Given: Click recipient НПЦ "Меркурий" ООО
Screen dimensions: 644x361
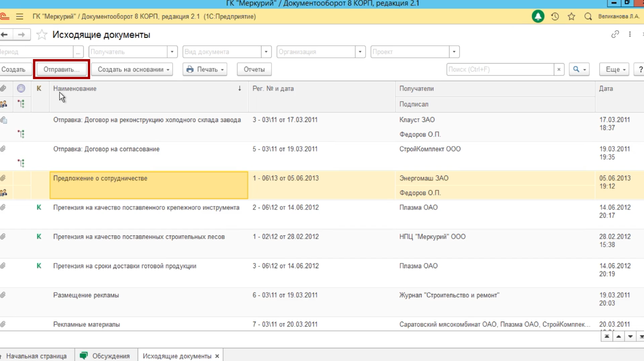Looking at the screenshot, I should [x=432, y=237].
